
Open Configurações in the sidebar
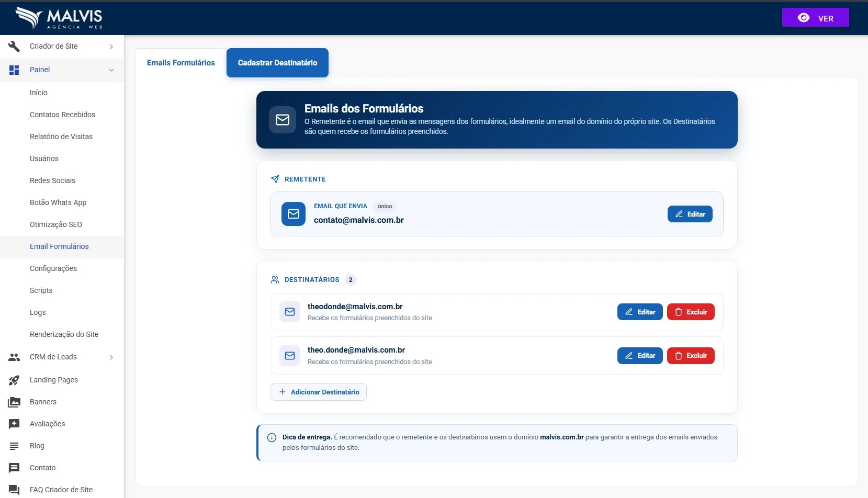53,268
